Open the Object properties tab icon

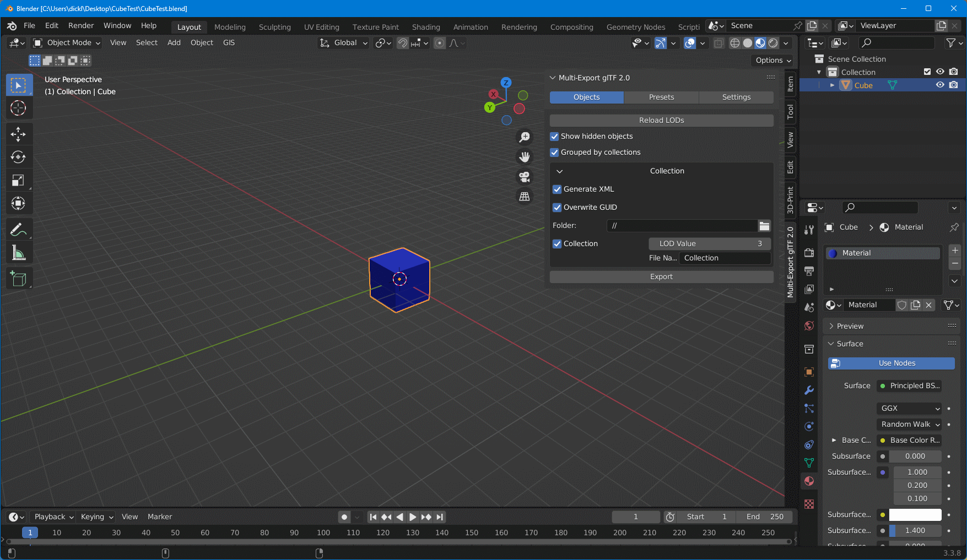(809, 372)
